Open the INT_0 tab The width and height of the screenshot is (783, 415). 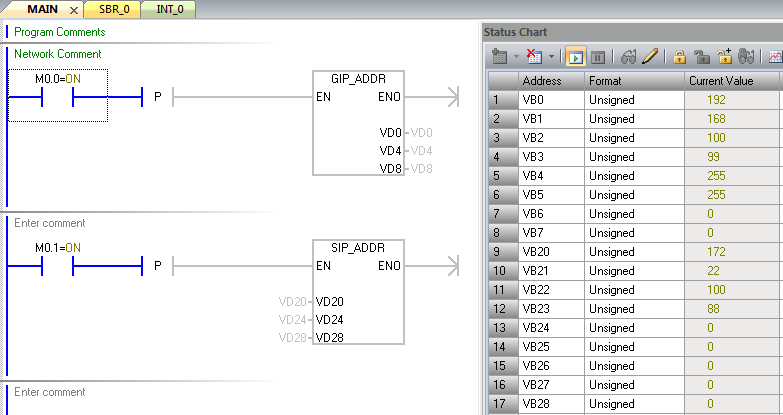click(169, 9)
